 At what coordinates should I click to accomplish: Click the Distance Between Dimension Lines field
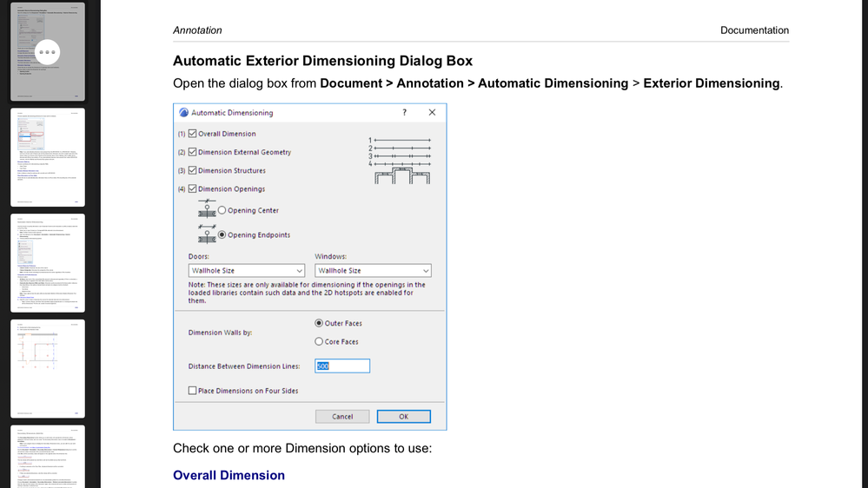tap(342, 366)
